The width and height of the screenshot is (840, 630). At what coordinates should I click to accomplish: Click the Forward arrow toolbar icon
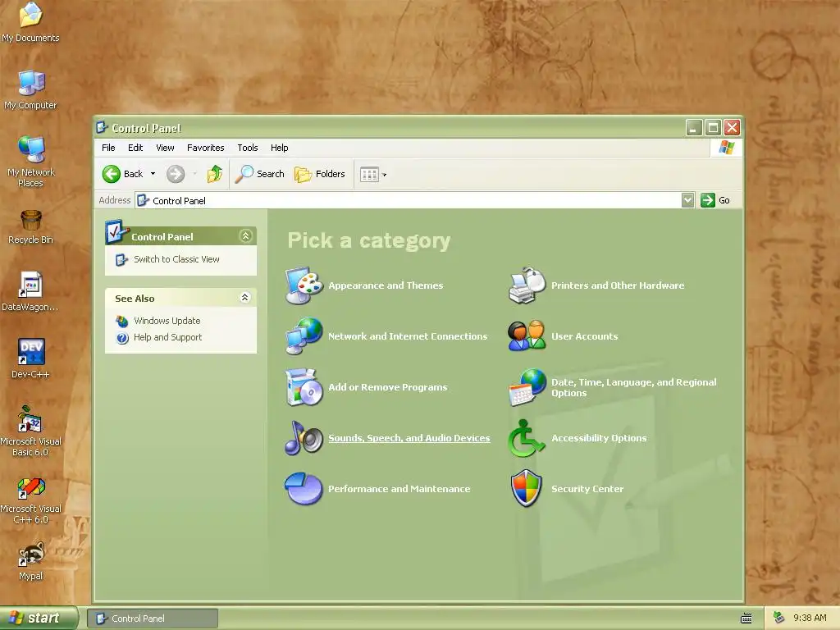coord(176,174)
